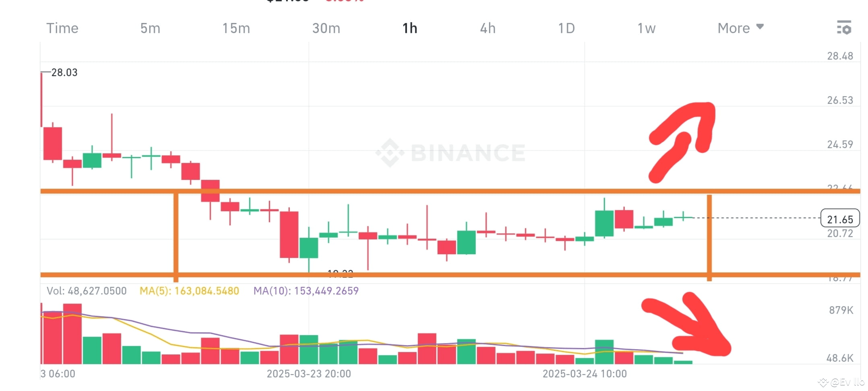This screenshot has width=868, height=391.
Task: Toggle the MA(5) moving average indicator
Action: [189, 290]
